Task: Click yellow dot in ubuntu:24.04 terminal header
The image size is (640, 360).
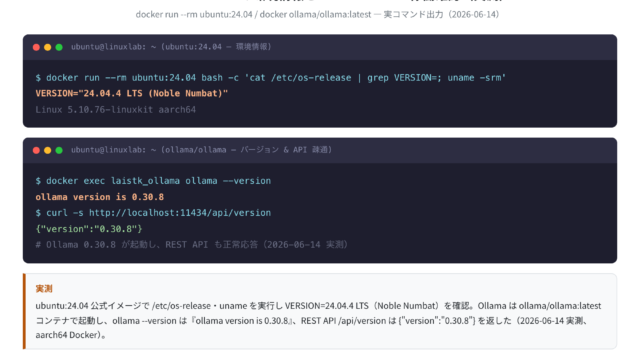Action: click(x=47, y=47)
